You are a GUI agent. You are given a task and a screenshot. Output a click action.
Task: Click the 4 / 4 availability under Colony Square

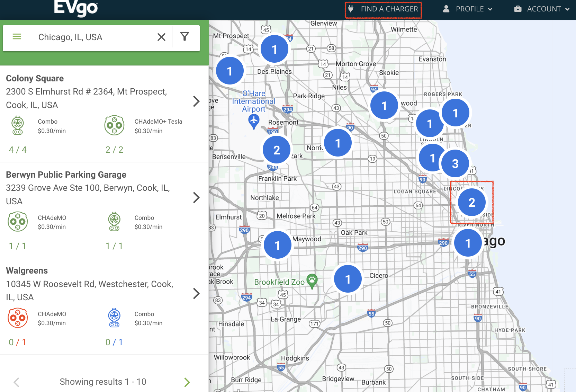[18, 150]
